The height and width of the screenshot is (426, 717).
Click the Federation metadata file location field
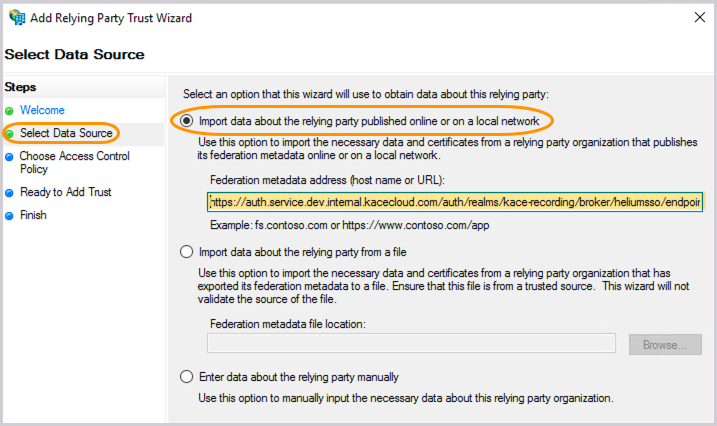tap(411, 344)
